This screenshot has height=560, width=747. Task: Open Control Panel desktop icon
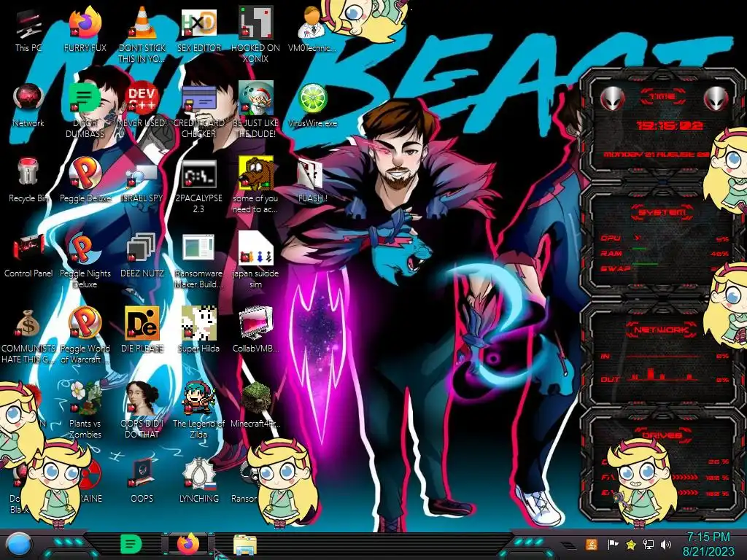28,256
